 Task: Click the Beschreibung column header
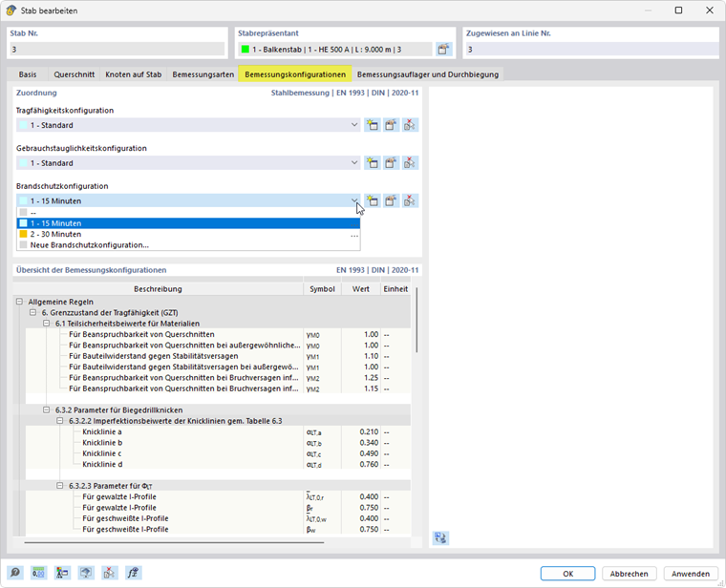click(x=158, y=288)
